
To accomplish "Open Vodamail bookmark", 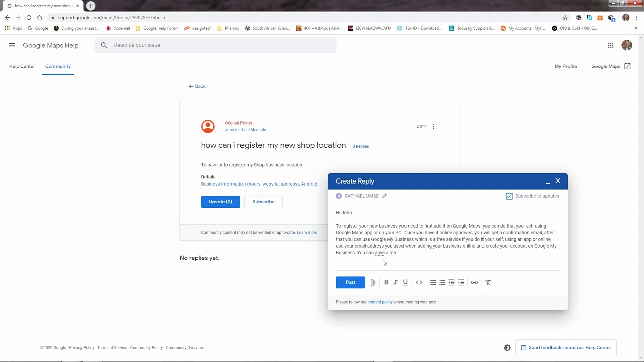I will 118,28.
